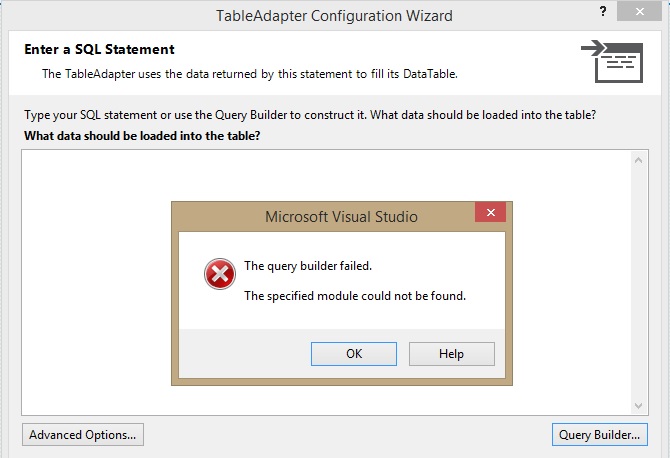
Task: Click the bold "What data should be loaded" label
Action: [142, 136]
